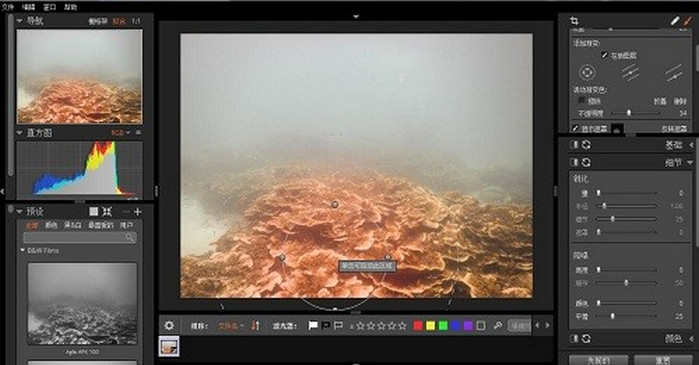Click the white pick flag filter
The width and height of the screenshot is (699, 365).
[x=313, y=326]
